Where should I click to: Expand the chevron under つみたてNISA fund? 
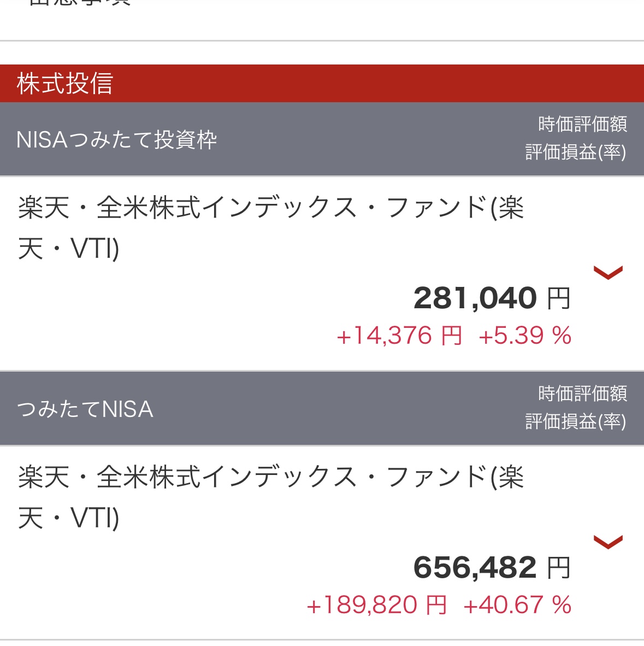coord(608,542)
